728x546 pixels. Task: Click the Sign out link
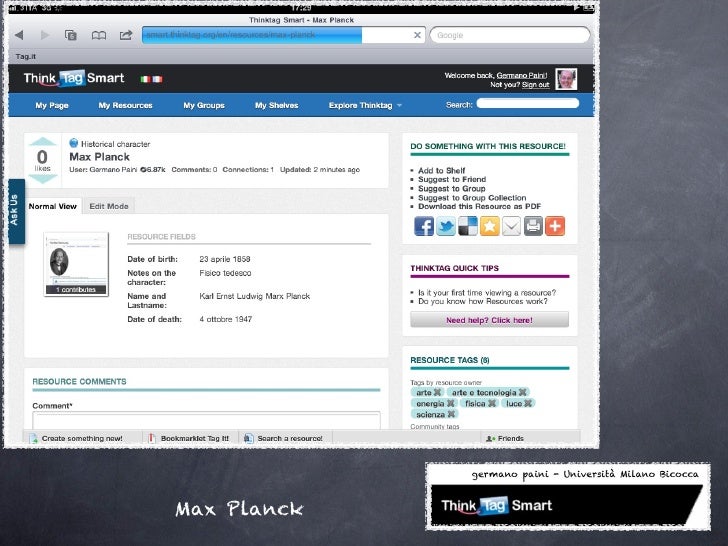pos(535,84)
